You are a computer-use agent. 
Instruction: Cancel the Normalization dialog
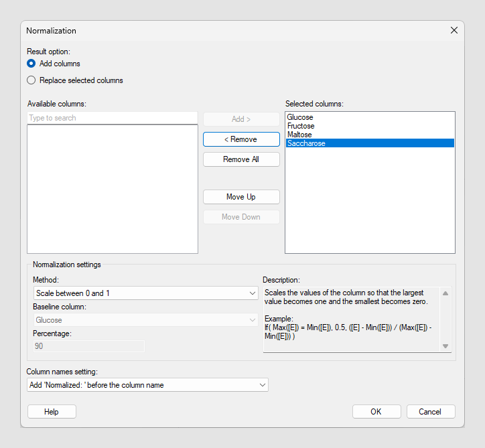pyautogui.click(x=431, y=412)
